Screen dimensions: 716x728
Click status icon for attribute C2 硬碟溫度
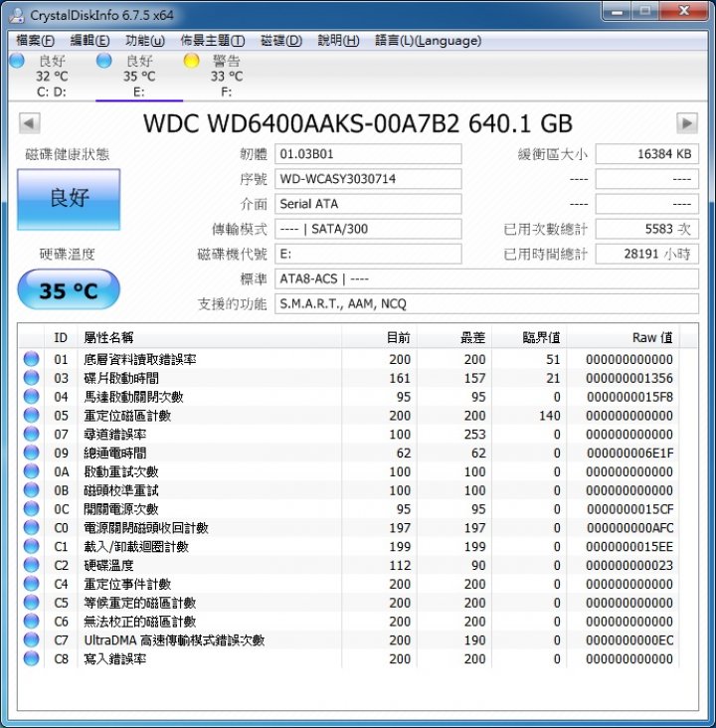(31, 565)
